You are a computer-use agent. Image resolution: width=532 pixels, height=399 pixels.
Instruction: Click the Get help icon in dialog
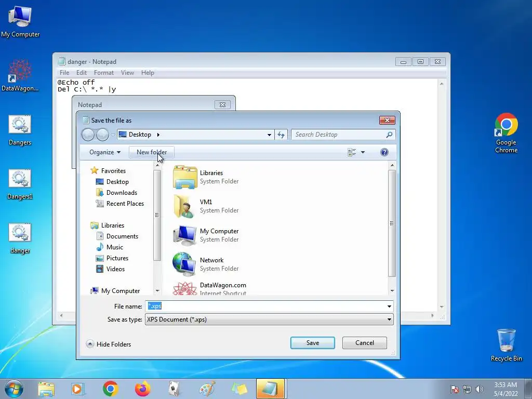[x=384, y=152]
